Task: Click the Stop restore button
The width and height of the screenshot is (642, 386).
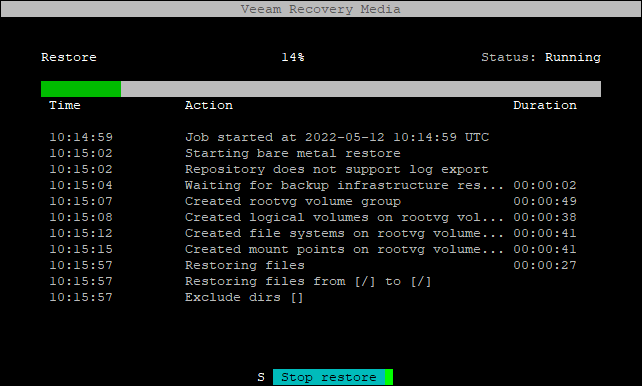Action: tap(333, 377)
